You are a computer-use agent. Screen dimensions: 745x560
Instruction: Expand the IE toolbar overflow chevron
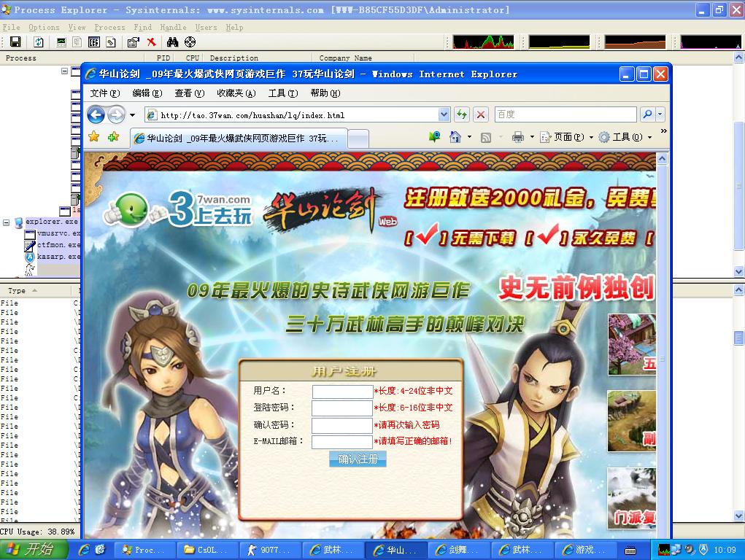[x=663, y=131]
